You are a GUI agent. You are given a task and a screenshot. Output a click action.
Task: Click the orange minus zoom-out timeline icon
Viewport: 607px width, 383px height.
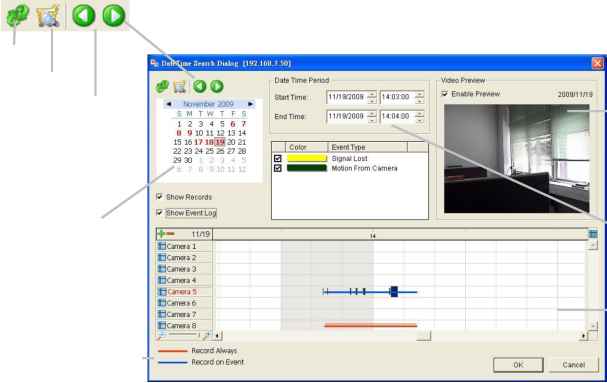(x=170, y=234)
